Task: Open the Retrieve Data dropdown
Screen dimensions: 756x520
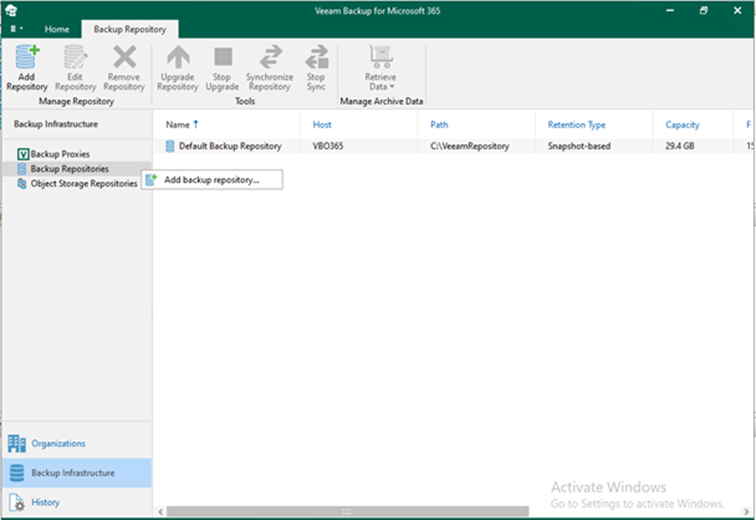Action: (x=380, y=67)
